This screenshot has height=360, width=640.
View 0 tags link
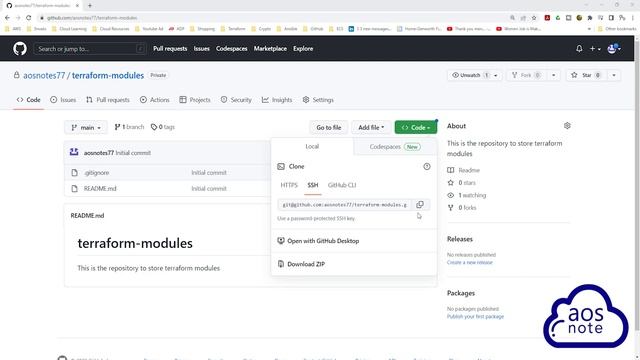[x=163, y=127]
